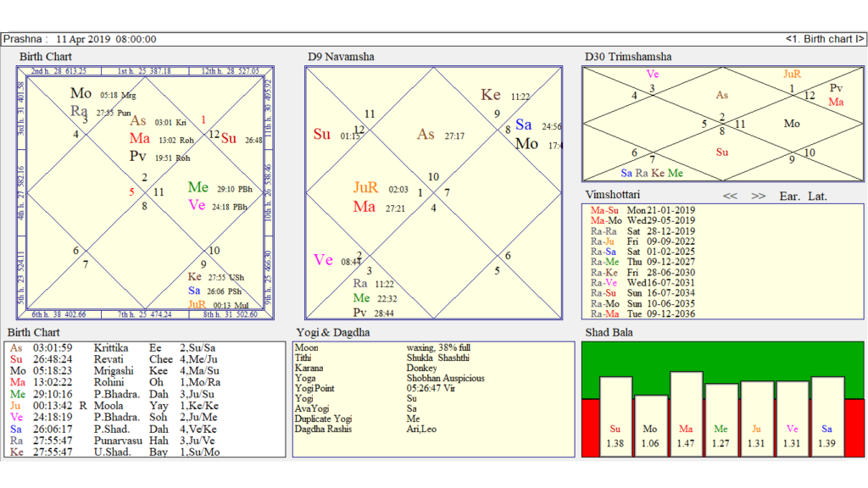Image resolution: width=868 pixels, height=488 pixels.
Task: Select the Ra-Sa dasha row 01-02-2025
Action: coord(643,251)
